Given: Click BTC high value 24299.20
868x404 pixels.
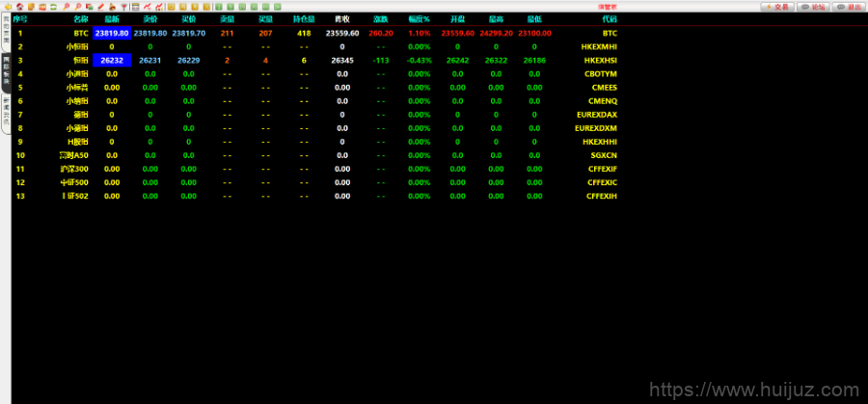Looking at the screenshot, I should pyautogui.click(x=496, y=33).
